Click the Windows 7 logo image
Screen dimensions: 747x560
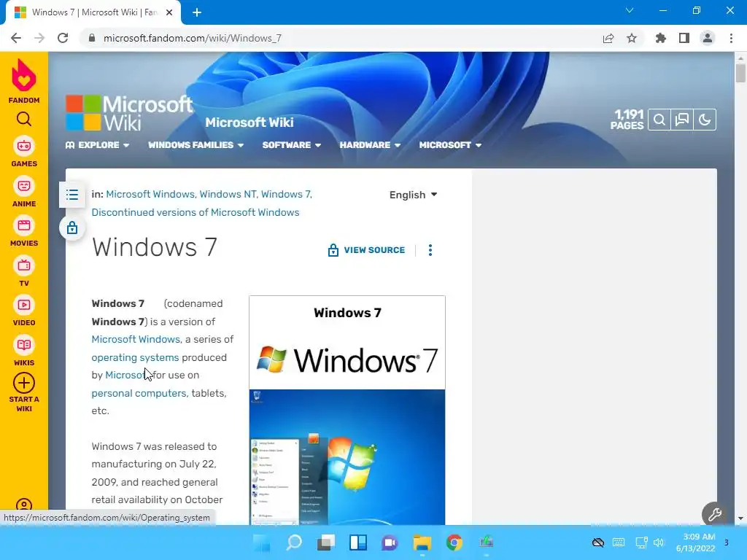pyautogui.click(x=347, y=360)
